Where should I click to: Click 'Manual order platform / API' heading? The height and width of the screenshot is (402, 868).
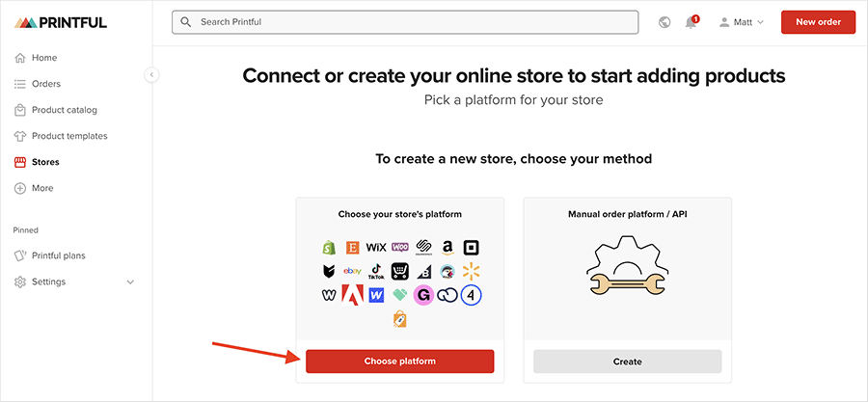coord(627,213)
